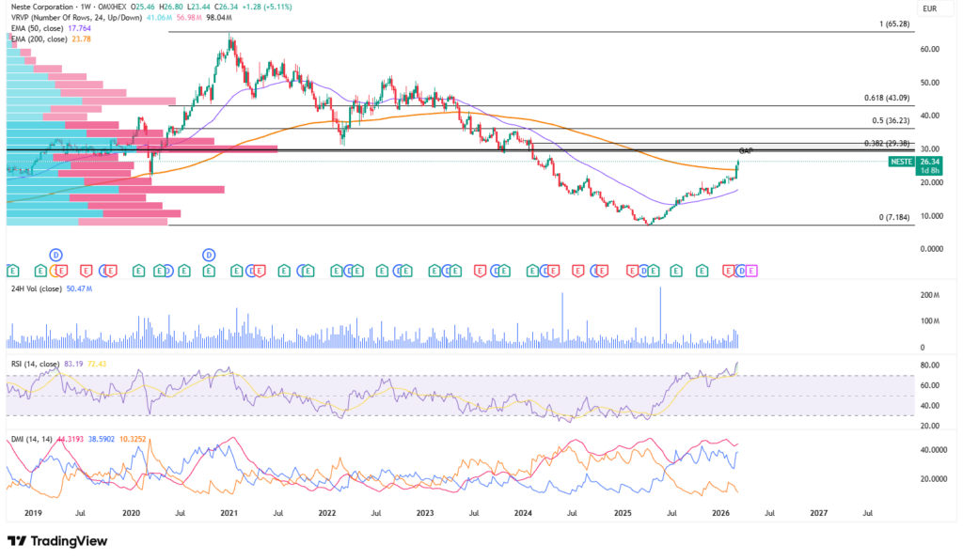The height and width of the screenshot is (560, 963).
Task: Click the magenta E marker at far right
Action: click(751, 271)
